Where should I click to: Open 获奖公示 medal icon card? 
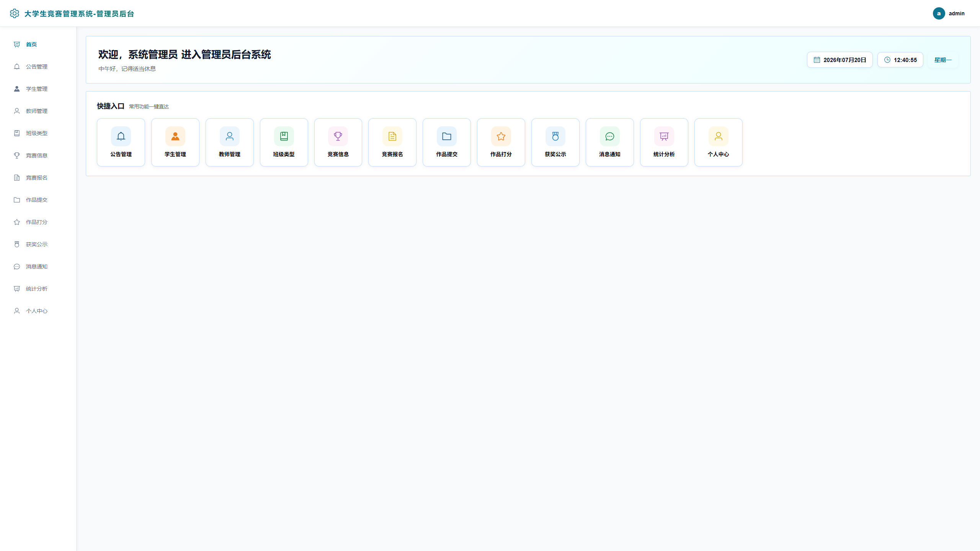555,142
